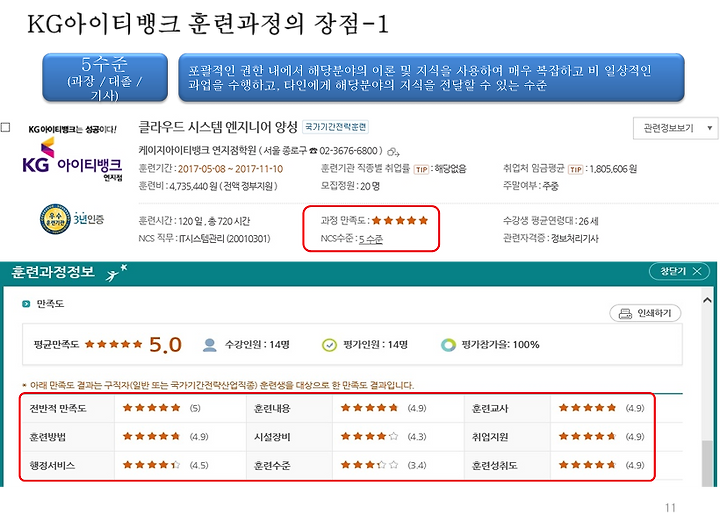720x521 pixels.
Task: Click the 훈련방법 star rating
Action: (152, 436)
